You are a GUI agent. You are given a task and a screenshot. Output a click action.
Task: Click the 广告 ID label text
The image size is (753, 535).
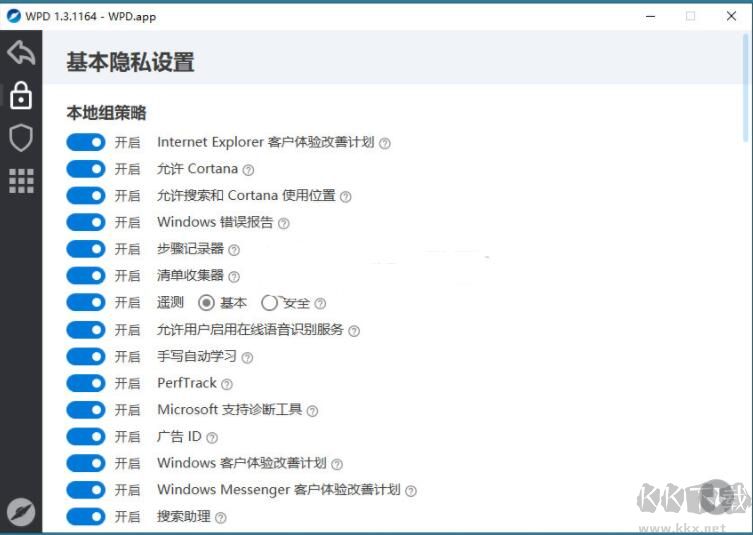click(179, 437)
